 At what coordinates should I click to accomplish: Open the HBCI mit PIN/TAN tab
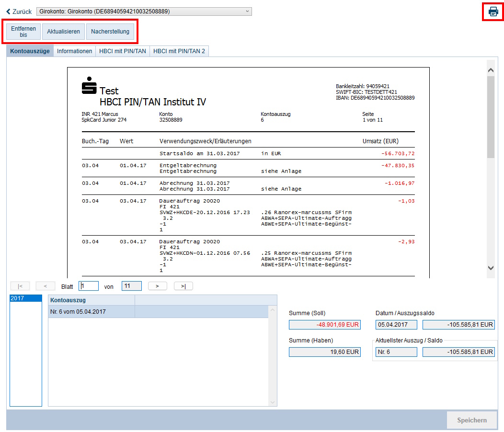123,51
